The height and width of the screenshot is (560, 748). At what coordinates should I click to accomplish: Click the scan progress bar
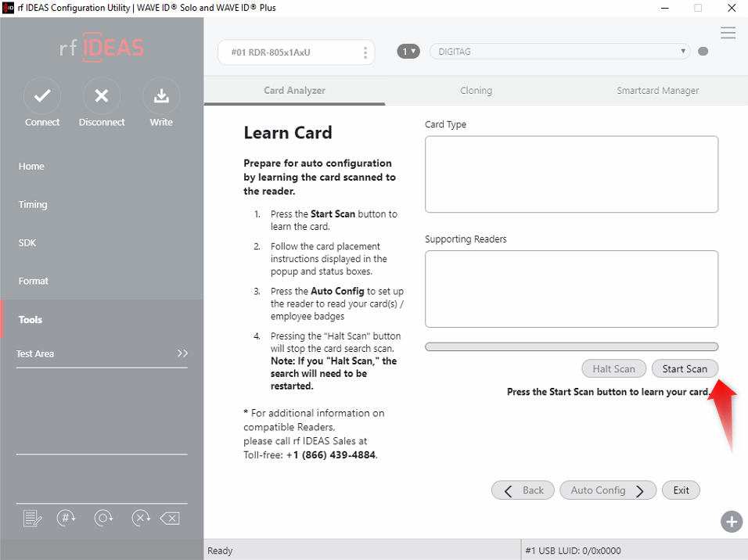(571, 346)
